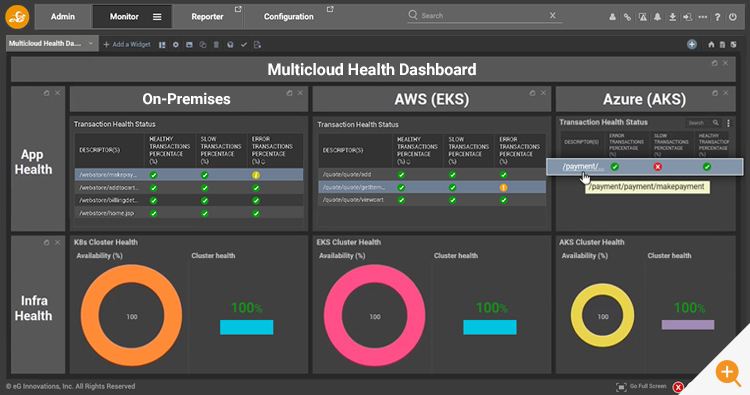Viewport: 750px width, 395px height.
Task: Open the more options ellipsis menu
Action: click(x=703, y=17)
